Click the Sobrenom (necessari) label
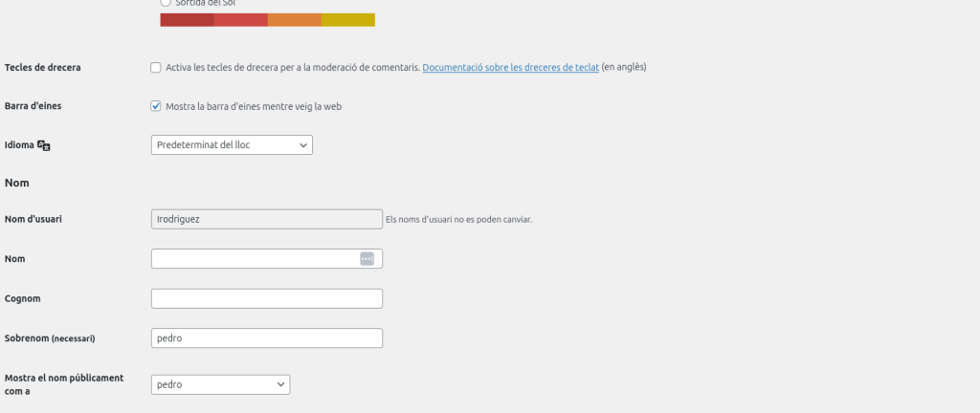 (x=50, y=338)
